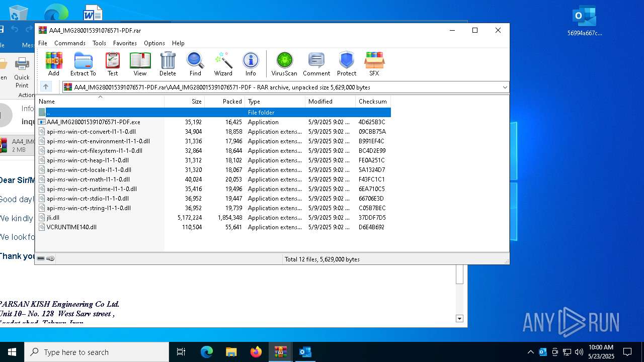Sort files by Size column
This screenshot has height=362, width=644.
(x=185, y=102)
